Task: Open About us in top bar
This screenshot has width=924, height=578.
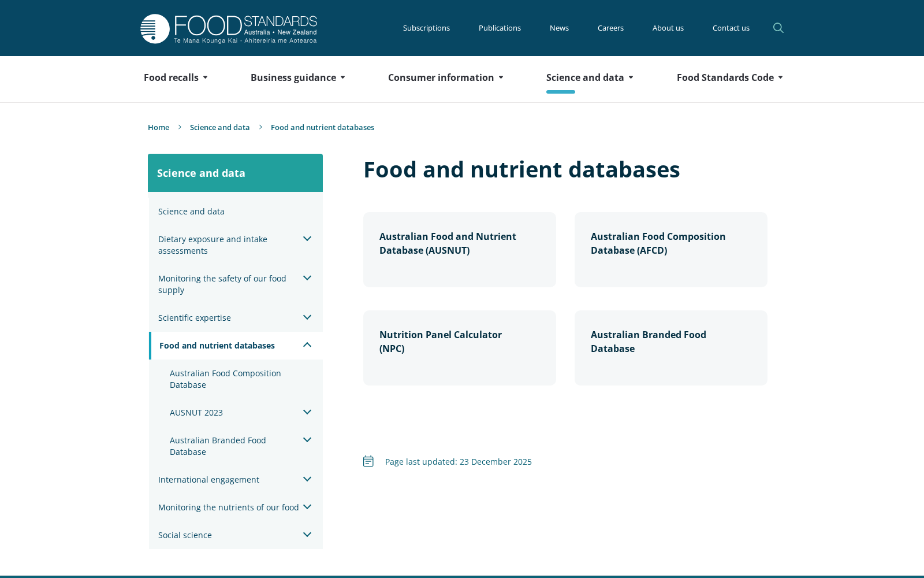Action: (x=668, y=28)
